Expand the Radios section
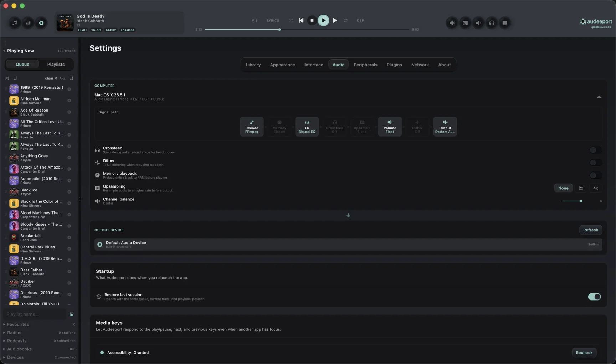 pos(14,333)
